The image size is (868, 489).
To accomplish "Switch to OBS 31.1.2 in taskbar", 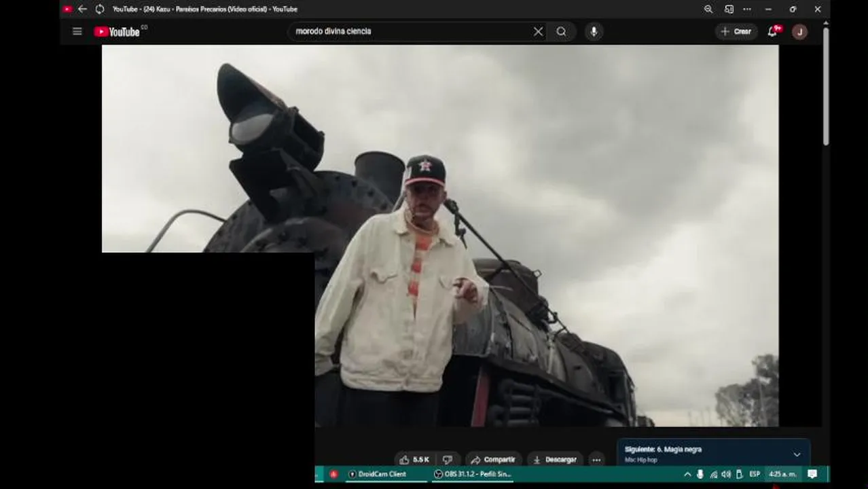I will [x=473, y=474].
